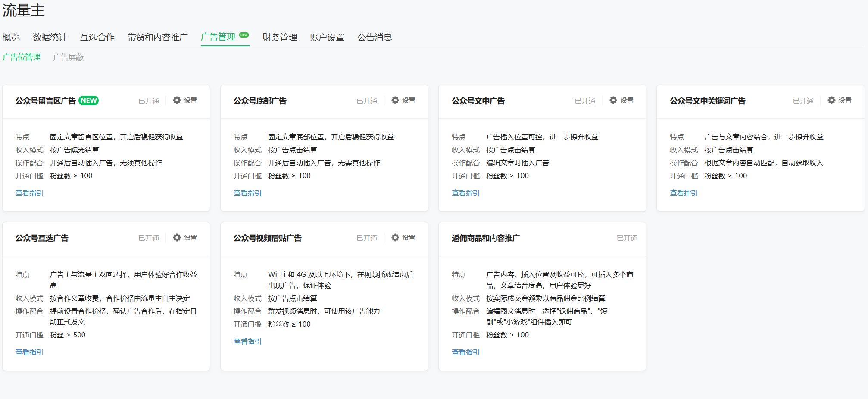Click 查看指引 under 公众号互选广告
The width and height of the screenshot is (868, 399).
pyautogui.click(x=29, y=352)
